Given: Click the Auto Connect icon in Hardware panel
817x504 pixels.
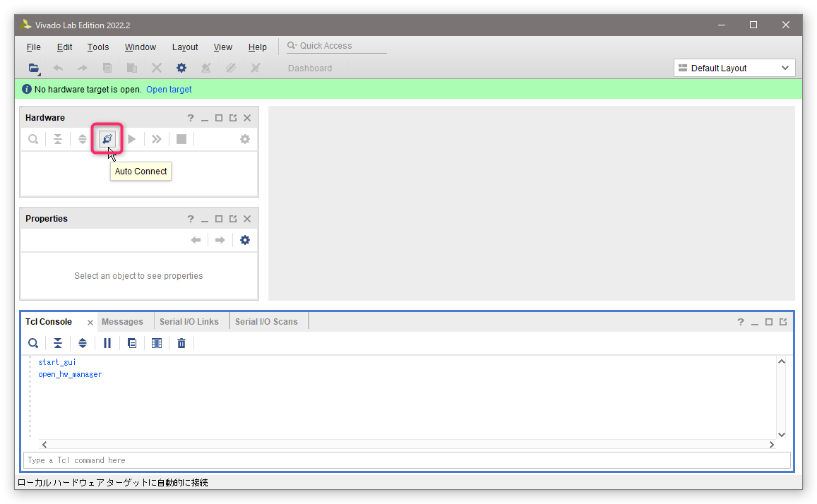Looking at the screenshot, I should [x=107, y=139].
